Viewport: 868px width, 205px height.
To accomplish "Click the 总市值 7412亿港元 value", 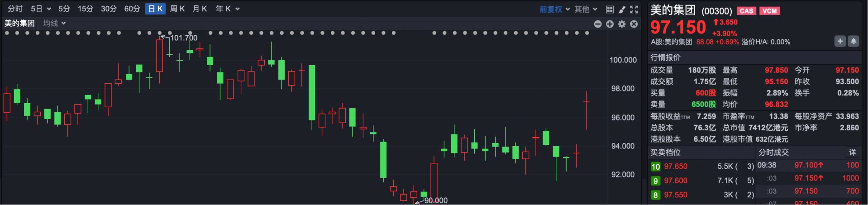I will 768,128.
